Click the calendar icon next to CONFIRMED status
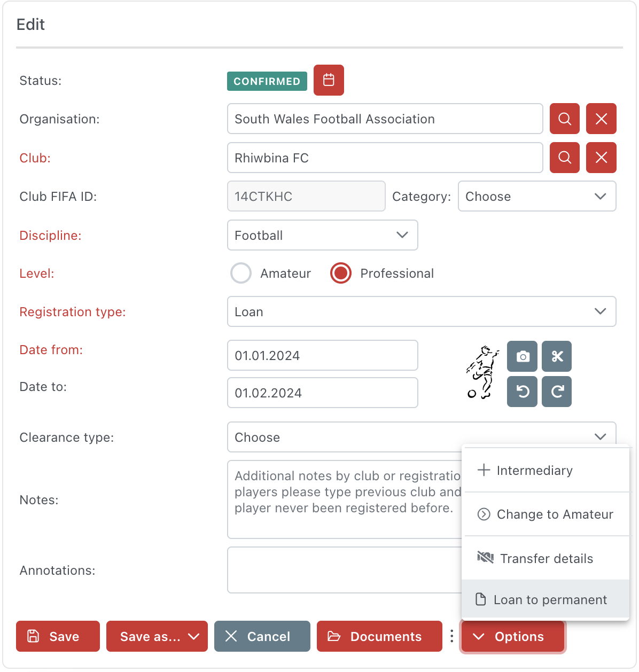This screenshot has width=639, height=672. point(329,80)
